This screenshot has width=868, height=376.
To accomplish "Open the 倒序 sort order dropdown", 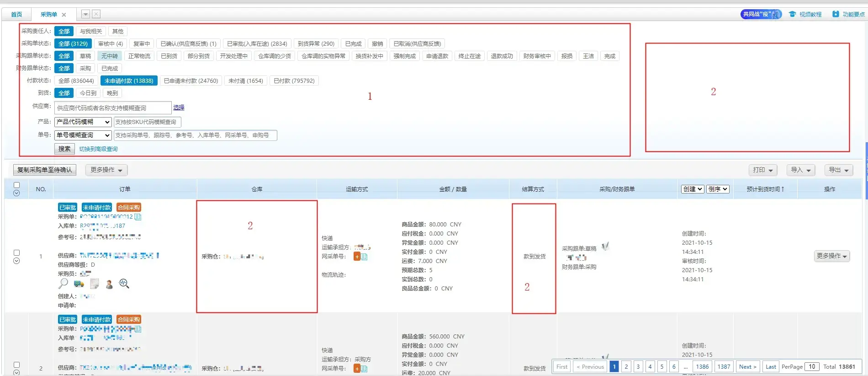I will (x=718, y=189).
